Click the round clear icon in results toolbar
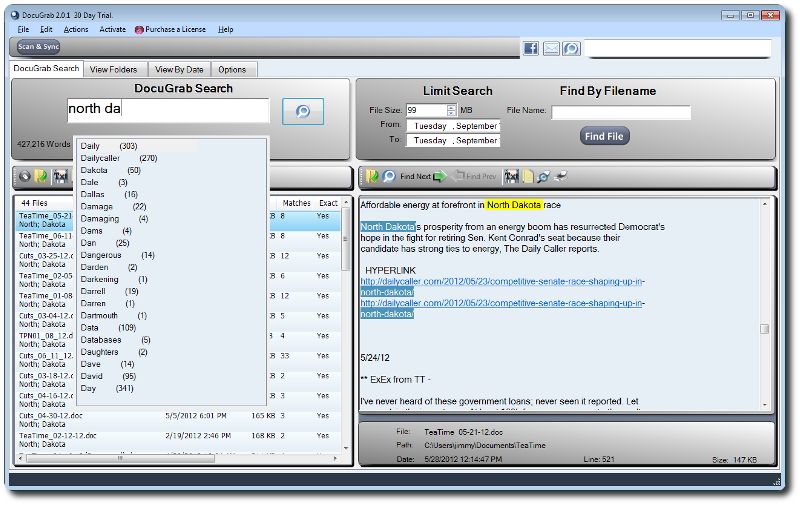 point(24,177)
